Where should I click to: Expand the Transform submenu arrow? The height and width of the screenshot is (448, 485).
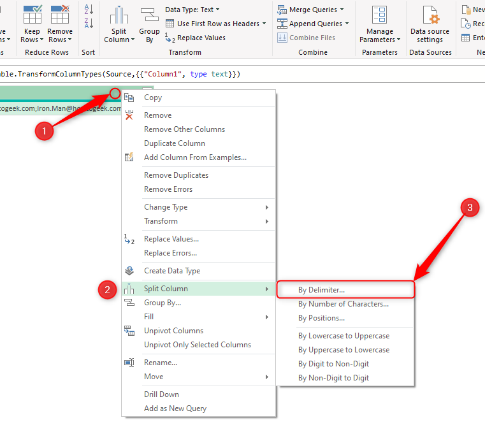(x=266, y=221)
